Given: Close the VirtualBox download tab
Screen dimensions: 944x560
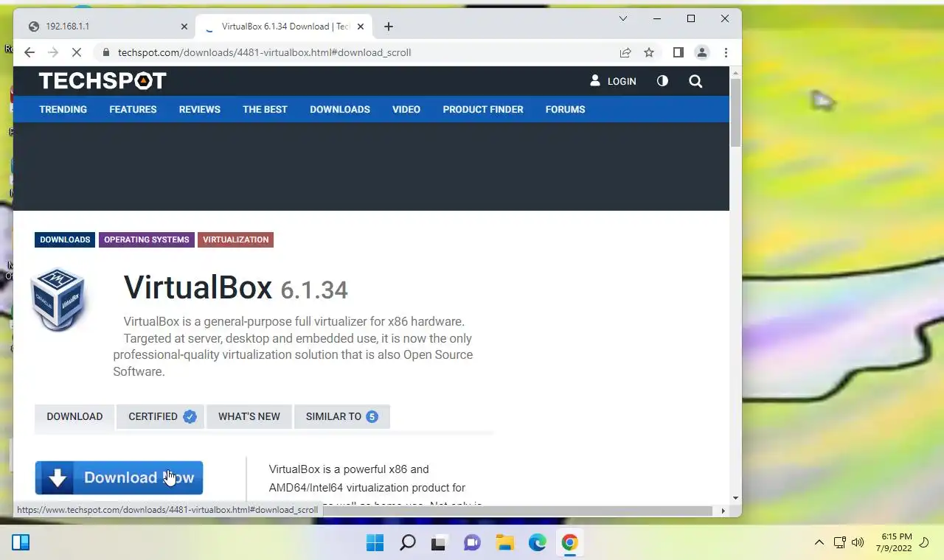Looking at the screenshot, I should [361, 27].
